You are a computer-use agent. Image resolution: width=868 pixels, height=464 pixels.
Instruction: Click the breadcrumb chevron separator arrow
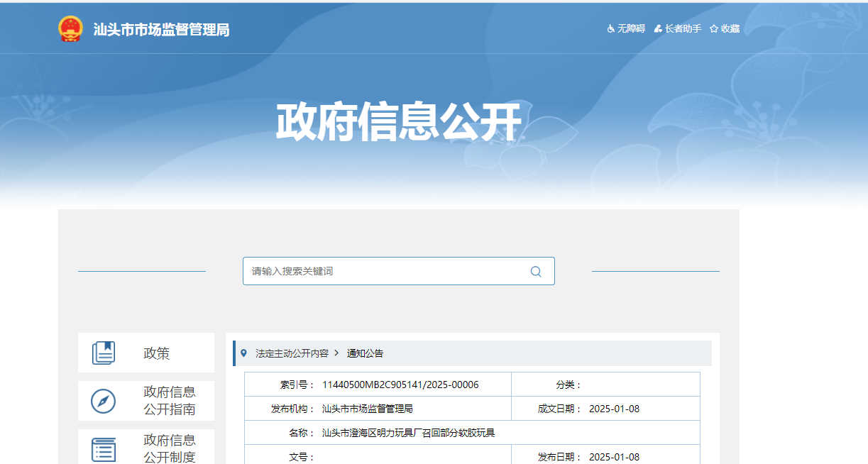336,353
